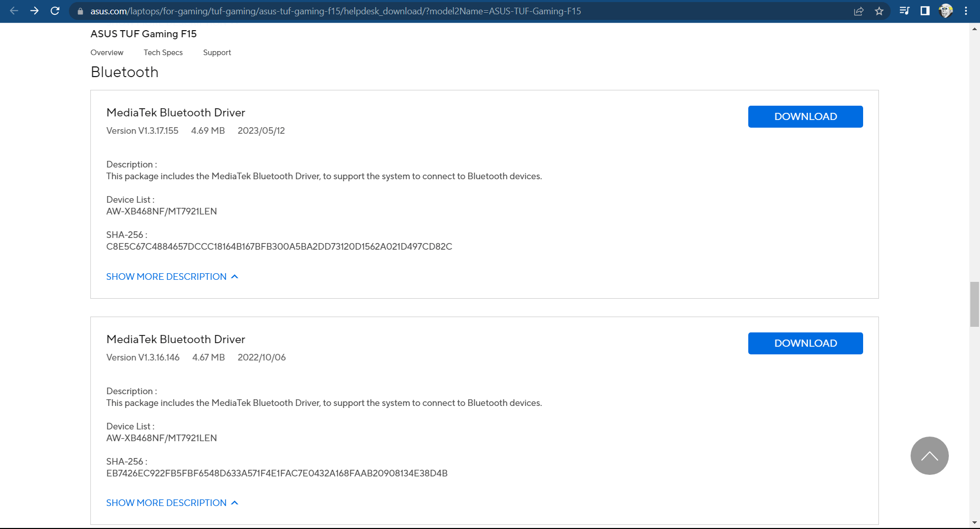
Task: Go forward to the next page
Action: click(x=34, y=11)
